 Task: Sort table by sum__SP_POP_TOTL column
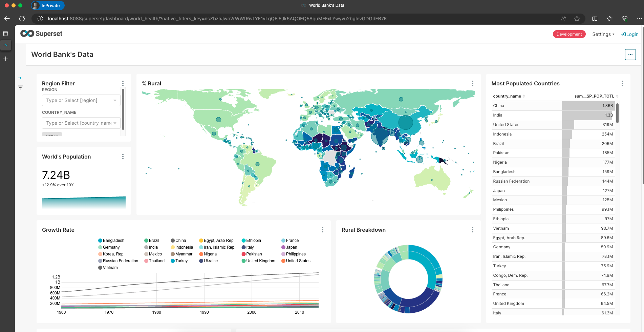click(594, 96)
